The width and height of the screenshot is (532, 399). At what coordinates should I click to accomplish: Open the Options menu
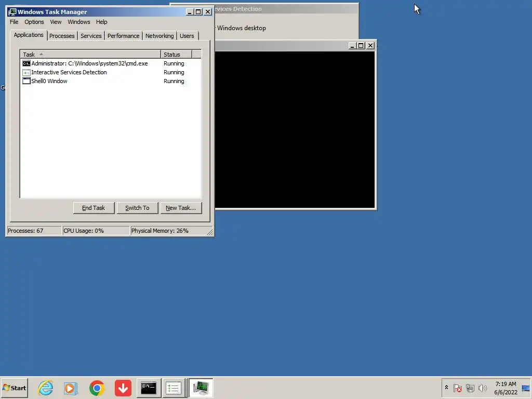(x=34, y=22)
